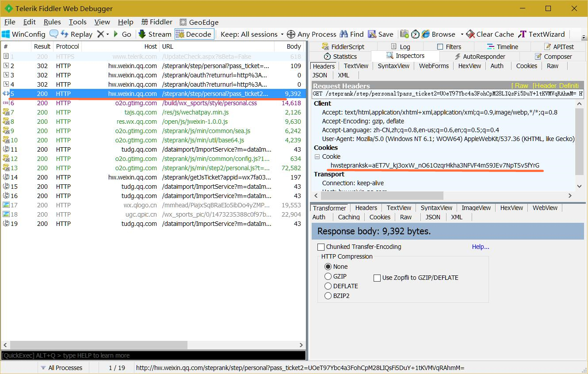Collapse the Cookie tree node

(317, 156)
